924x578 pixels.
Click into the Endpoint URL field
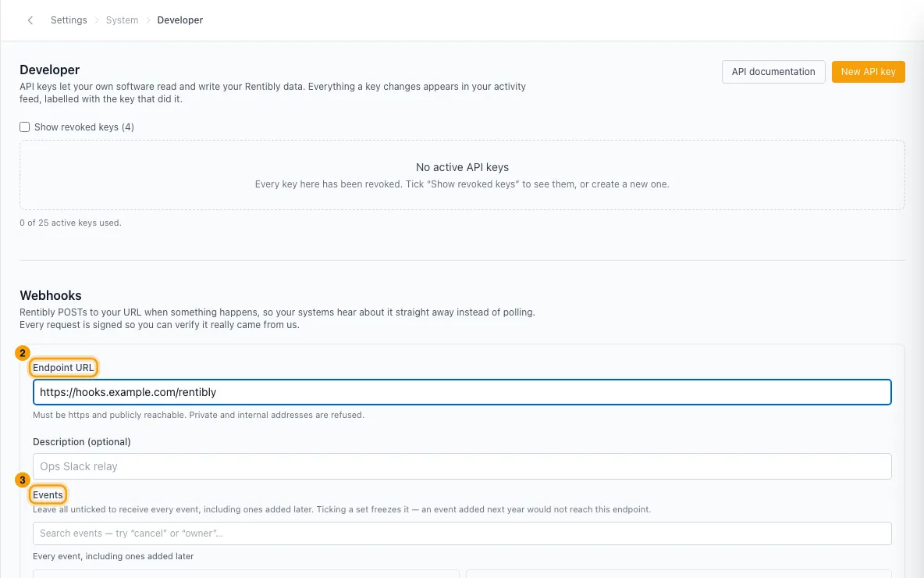462,392
